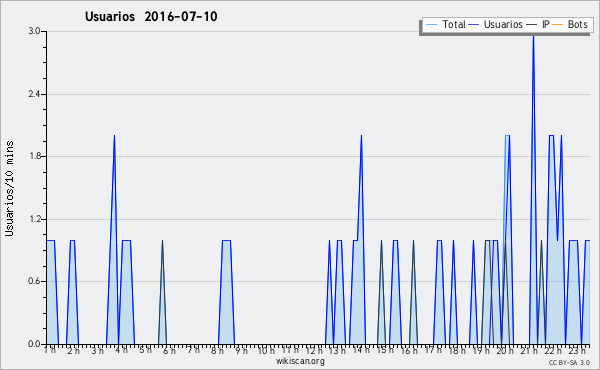
Task: Select the Usuarios legend label
Action: click(503, 24)
